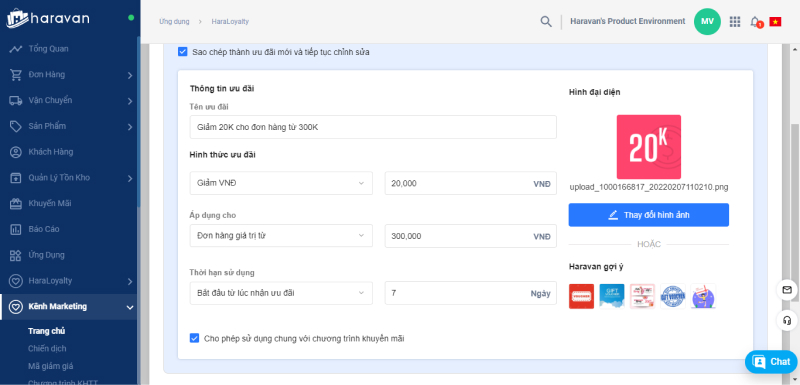Open the apps grid icon

pos(735,21)
